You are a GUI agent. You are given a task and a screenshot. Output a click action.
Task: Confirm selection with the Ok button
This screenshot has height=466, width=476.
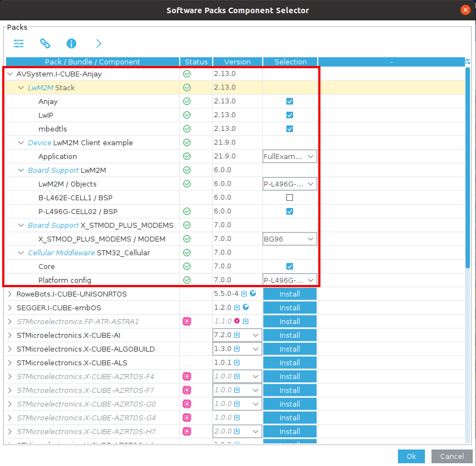tap(411, 456)
